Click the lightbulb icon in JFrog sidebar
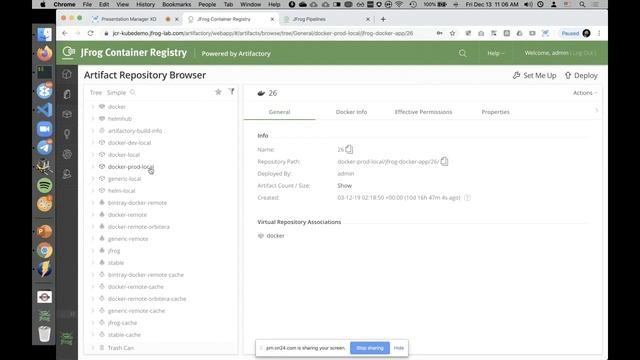This screenshot has height=360, width=640. point(67,134)
